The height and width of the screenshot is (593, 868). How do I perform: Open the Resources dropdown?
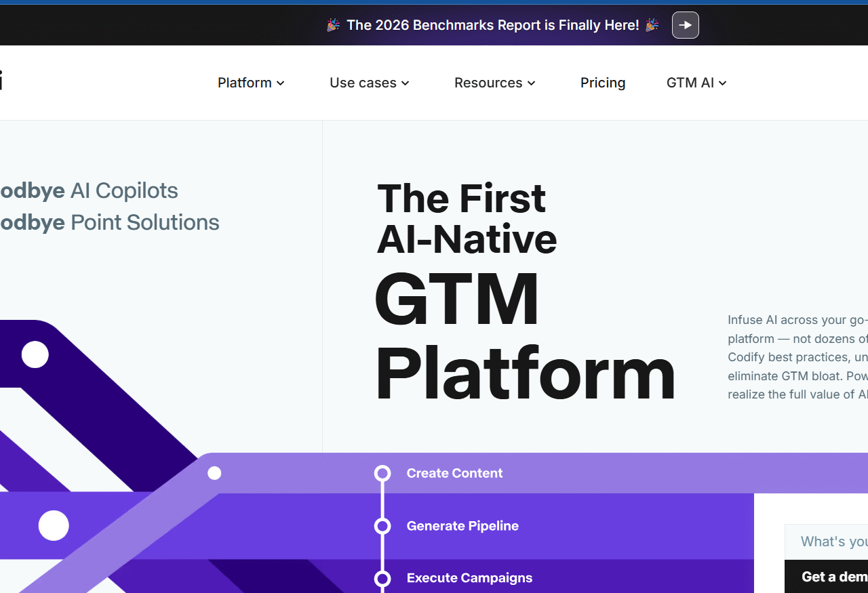(494, 83)
